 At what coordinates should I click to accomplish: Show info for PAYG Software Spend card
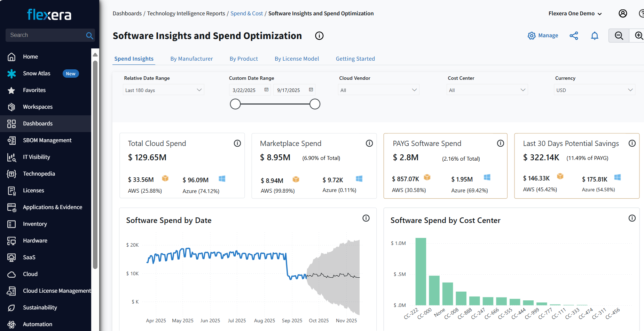click(501, 143)
